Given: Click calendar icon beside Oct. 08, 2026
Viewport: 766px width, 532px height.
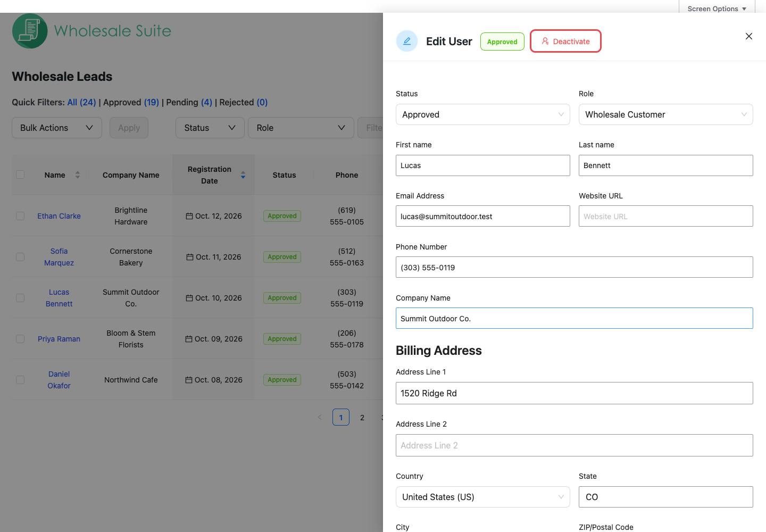Looking at the screenshot, I should coord(189,380).
